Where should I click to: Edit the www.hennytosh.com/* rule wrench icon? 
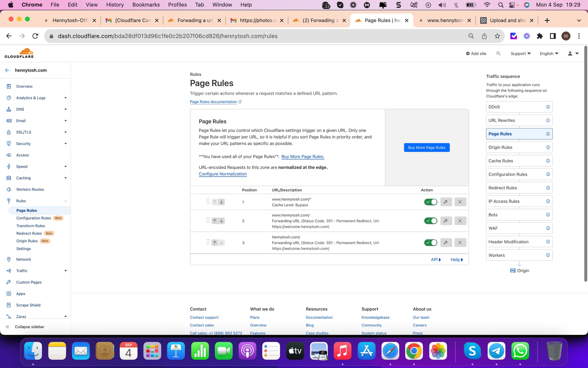446,202
